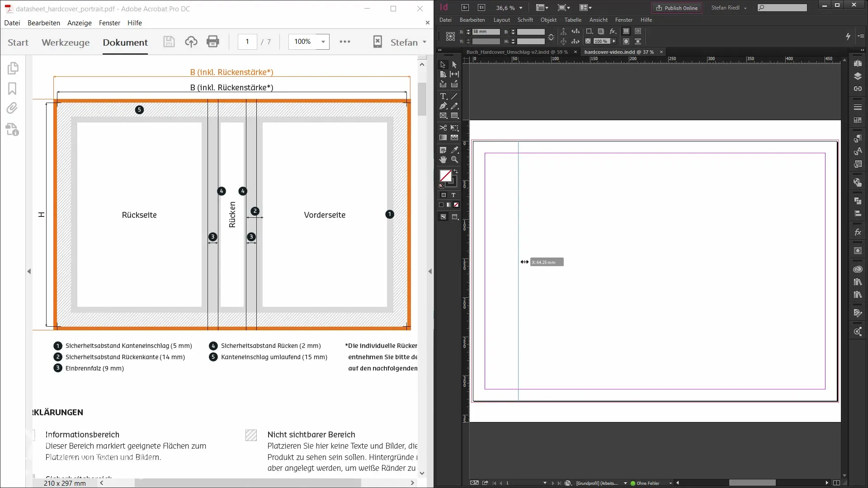The width and height of the screenshot is (868, 488).
Task: Select the Page tool in InDesign
Action: [x=443, y=74]
